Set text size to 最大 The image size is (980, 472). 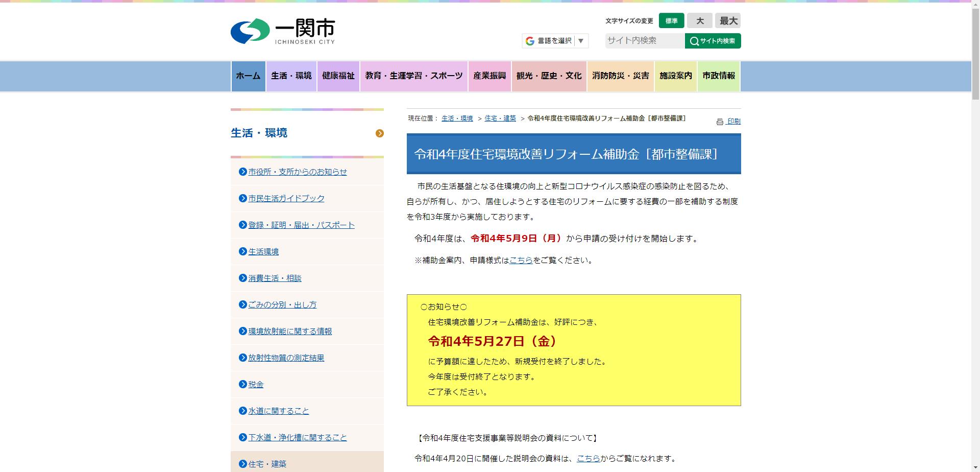pyautogui.click(x=728, y=21)
